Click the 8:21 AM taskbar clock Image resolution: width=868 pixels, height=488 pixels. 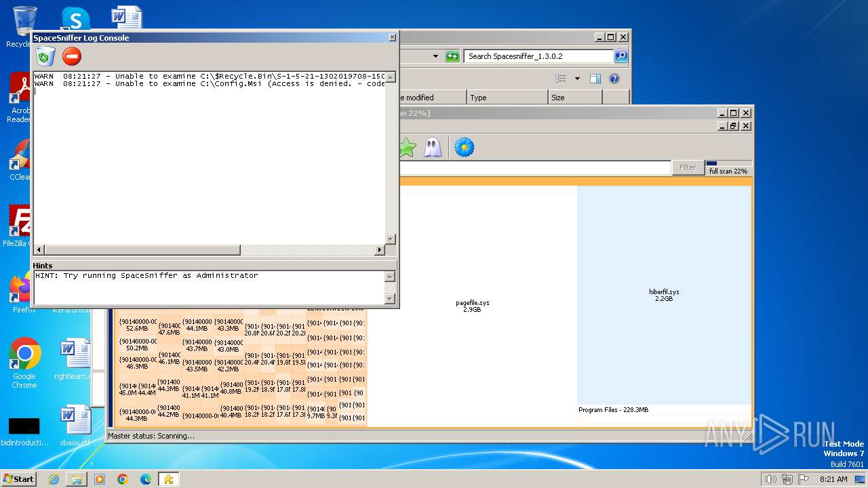(x=833, y=479)
